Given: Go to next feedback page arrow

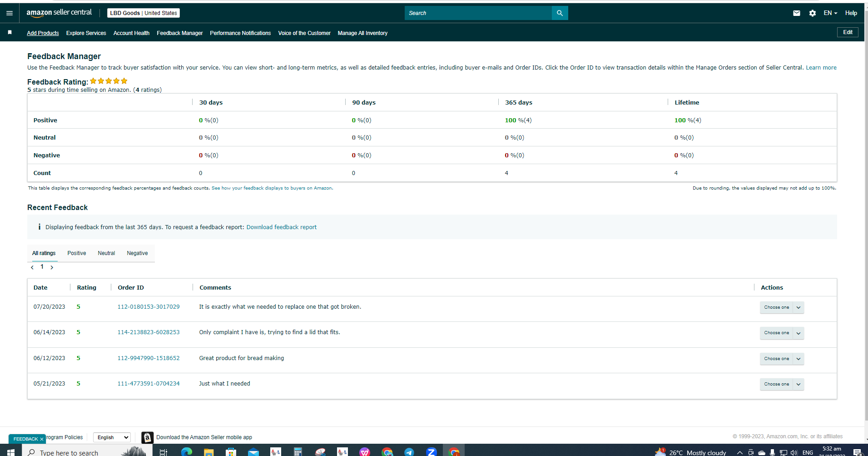Looking at the screenshot, I should tap(52, 267).
